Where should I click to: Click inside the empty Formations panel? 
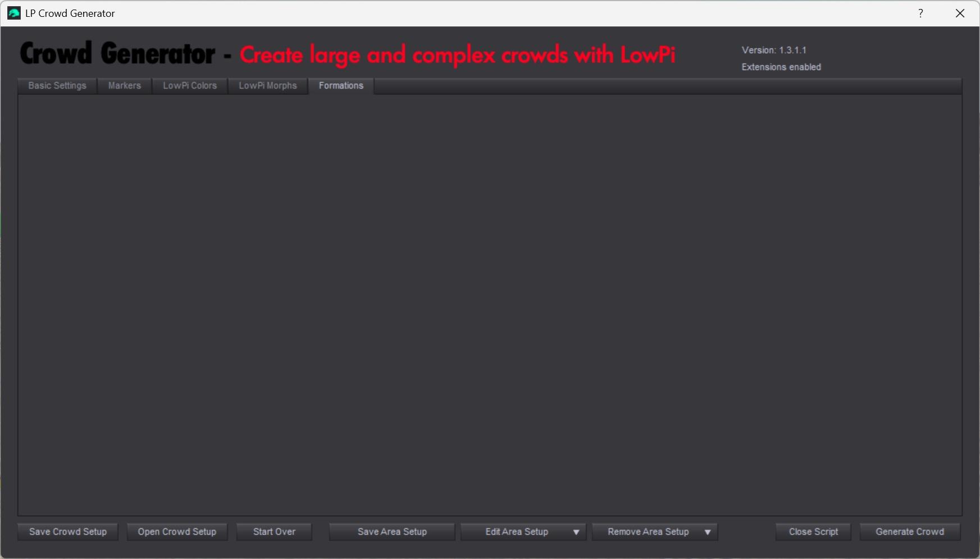[x=490, y=305]
